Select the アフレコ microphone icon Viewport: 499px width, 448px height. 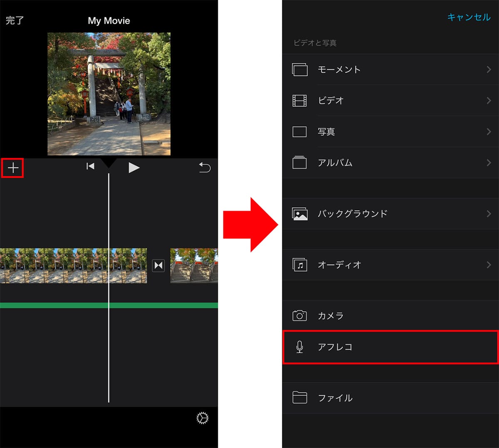pos(299,347)
